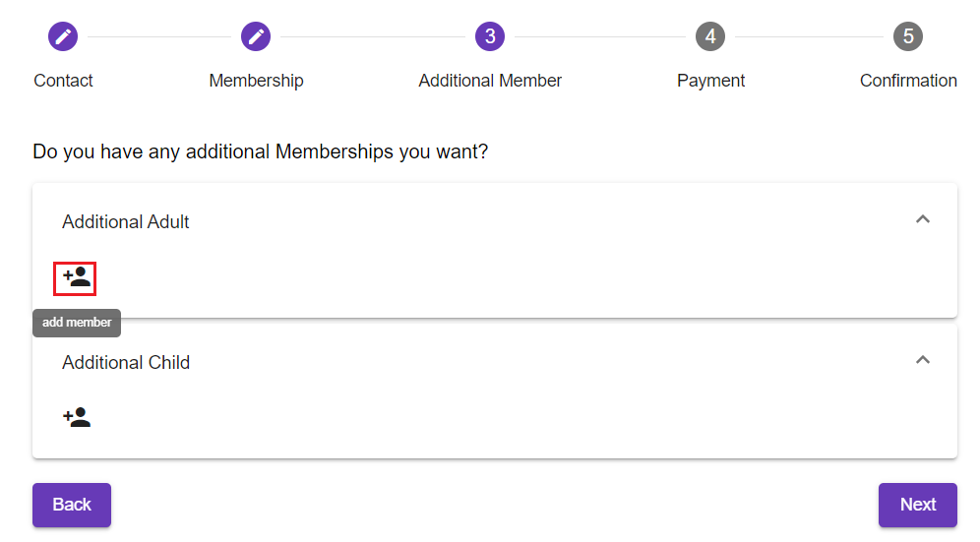Click the Membership step pencil icon
This screenshot has width=980, height=542.
[256, 37]
